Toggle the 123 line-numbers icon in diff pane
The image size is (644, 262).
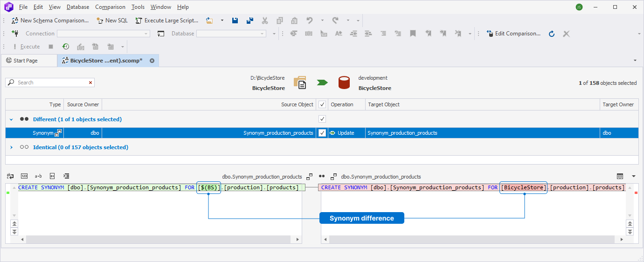pyautogui.click(x=24, y=176)
